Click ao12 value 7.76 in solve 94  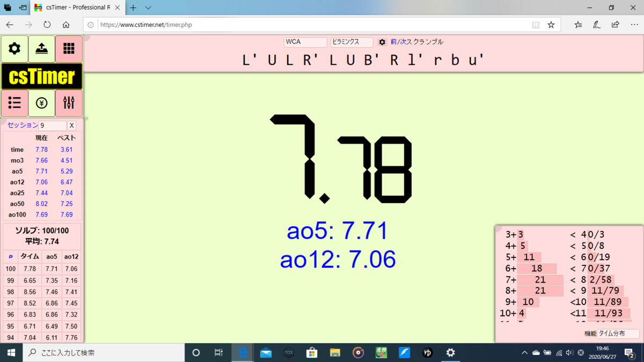coord(71,337)
